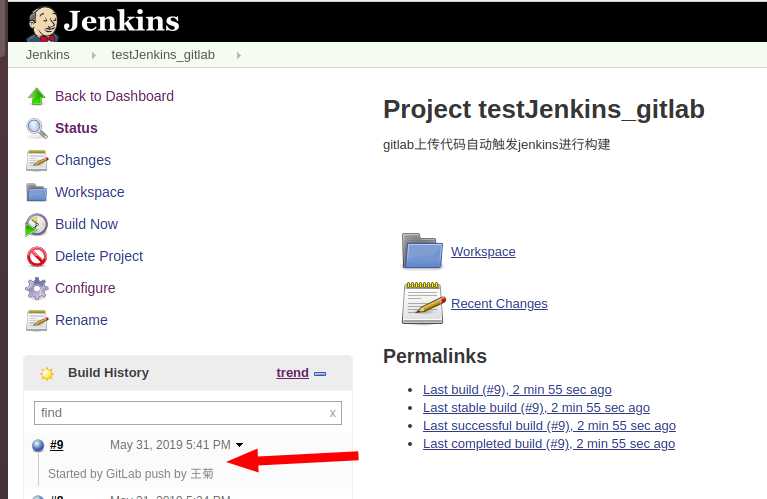The image size is (767, 499).
Task: Click the Configure gear icon
Action: [37, 288]
